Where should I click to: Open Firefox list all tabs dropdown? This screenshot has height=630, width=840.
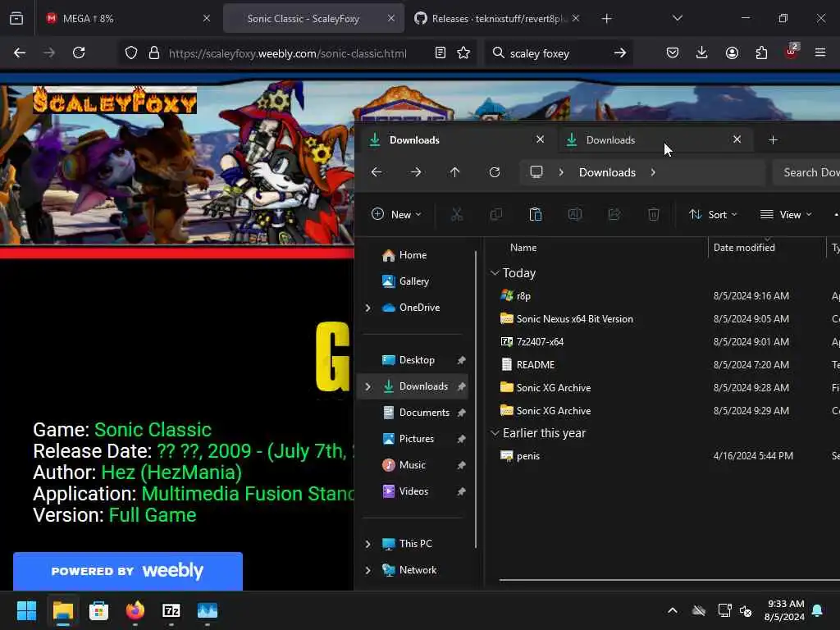[x=677, y=18]
